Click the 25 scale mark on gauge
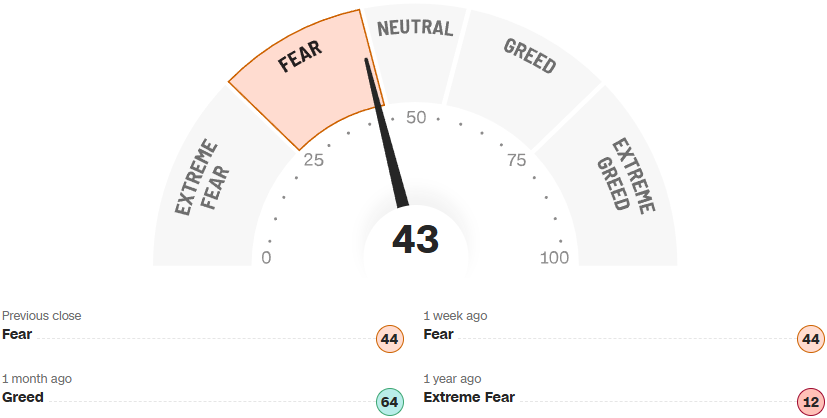 tap(314, 160)
